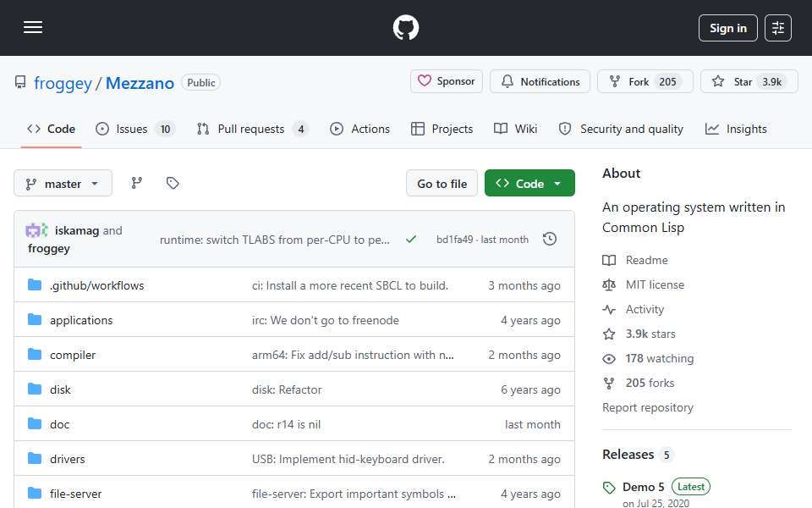Open the Readme link in About

(635, 260)
